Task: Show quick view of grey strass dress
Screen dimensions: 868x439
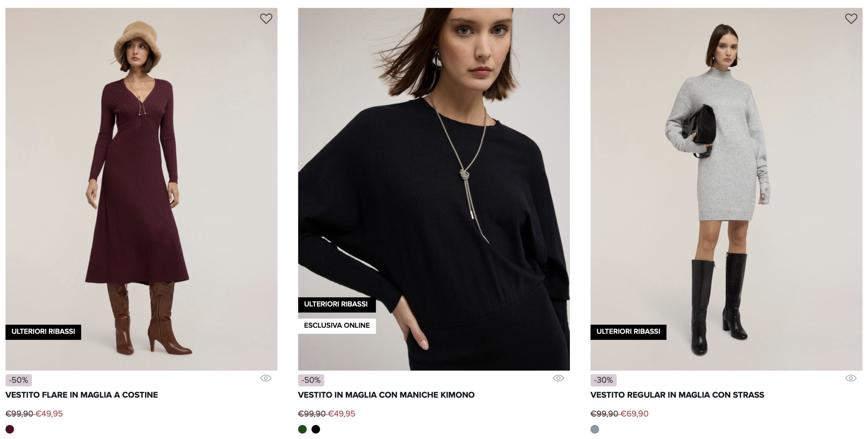Action: pyautogui.click(x=851, y=378)
